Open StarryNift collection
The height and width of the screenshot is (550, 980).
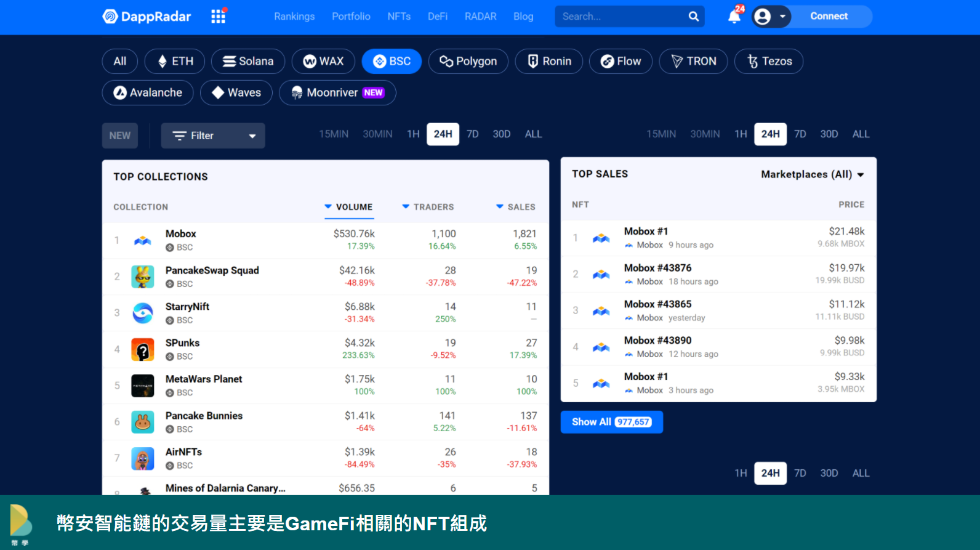pyautogui.click(x=187, y=307)
